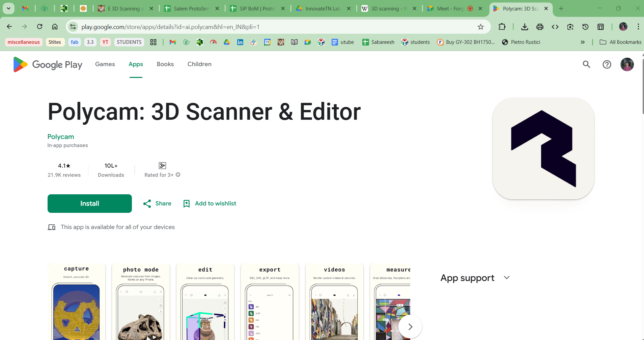Viewport: 644px width, 340px height.
Task: Advance screenshots with next arrow
Action: click(410, 327)
